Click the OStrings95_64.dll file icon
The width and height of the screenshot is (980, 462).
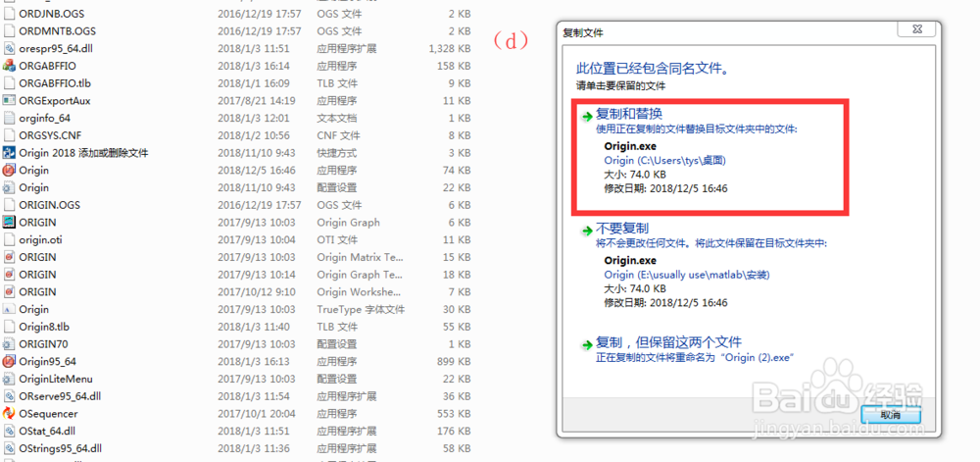[x=9, y=448]
